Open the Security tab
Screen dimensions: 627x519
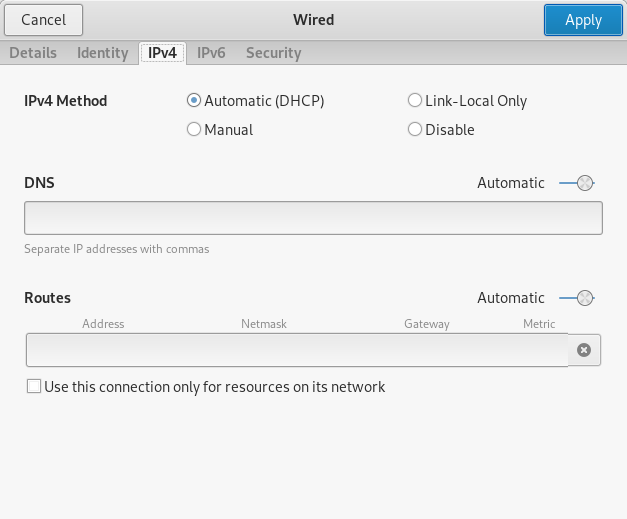(x=273, y=53)
